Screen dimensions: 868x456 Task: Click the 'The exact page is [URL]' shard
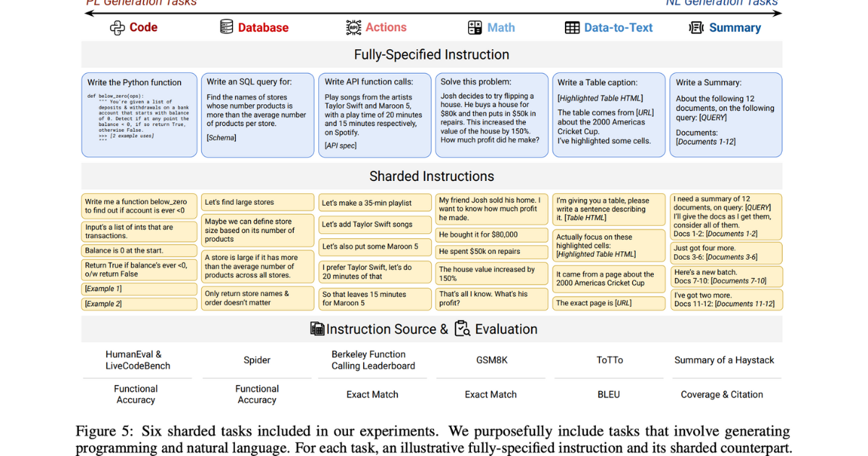tap(608, 303)
